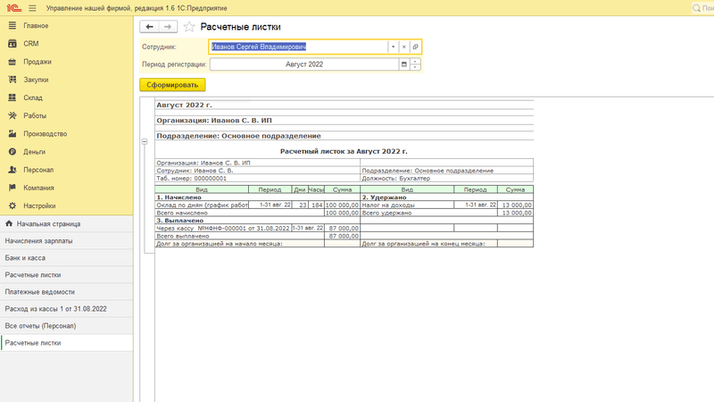
Task: Open the Деньги section
Action: click(34, 152)
